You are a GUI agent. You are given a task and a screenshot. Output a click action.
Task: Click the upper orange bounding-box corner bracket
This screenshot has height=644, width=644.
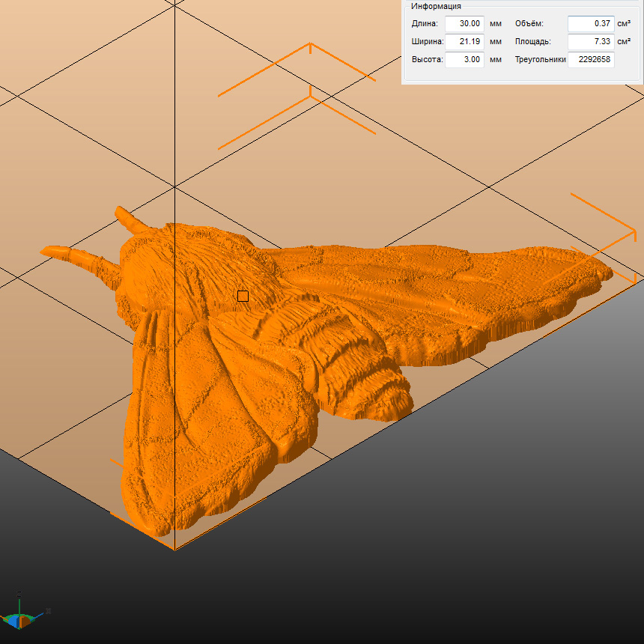310,46
